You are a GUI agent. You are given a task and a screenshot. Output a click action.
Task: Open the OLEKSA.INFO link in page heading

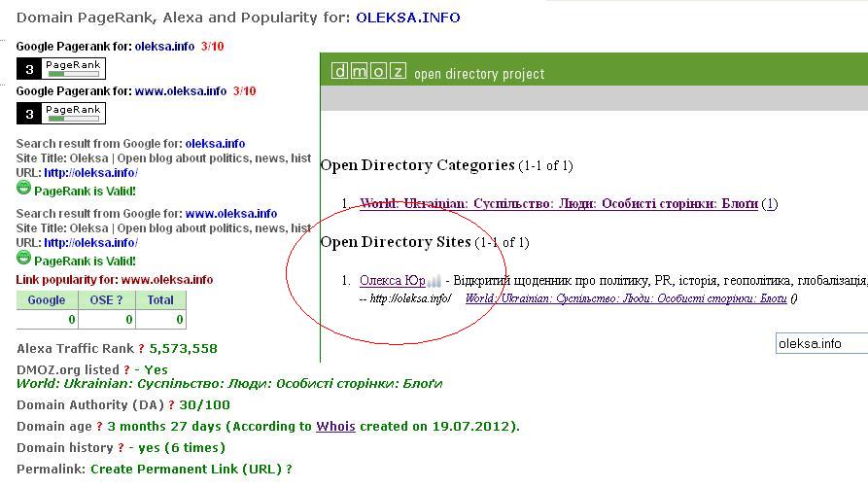(x=408, y=17)
